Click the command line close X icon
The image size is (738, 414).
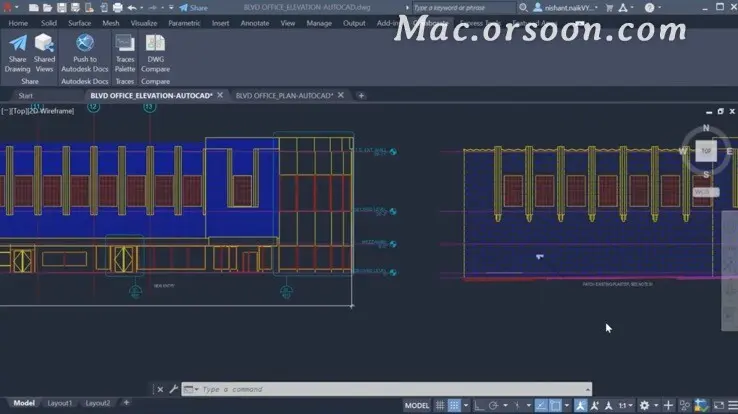pyautogui.click(x=160, y=389)
